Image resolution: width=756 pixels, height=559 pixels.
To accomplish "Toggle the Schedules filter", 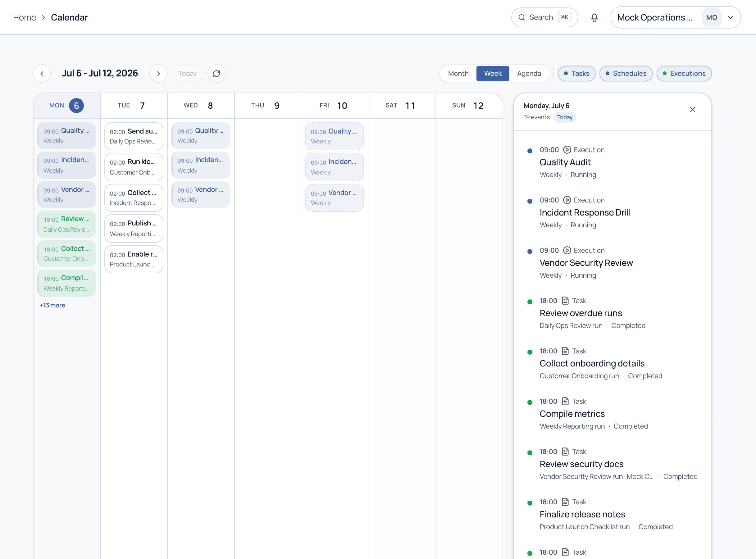I will click(626, 73).
